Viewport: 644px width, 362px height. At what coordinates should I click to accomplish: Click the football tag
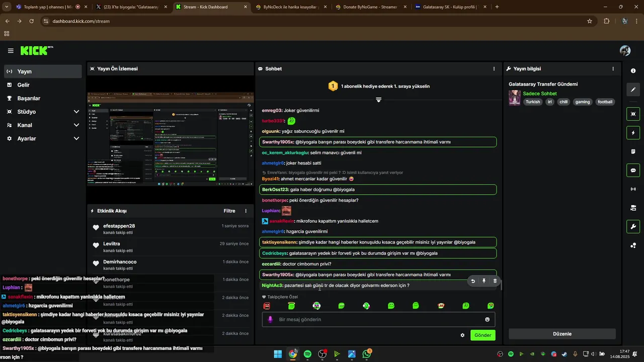tap(605, 102)
